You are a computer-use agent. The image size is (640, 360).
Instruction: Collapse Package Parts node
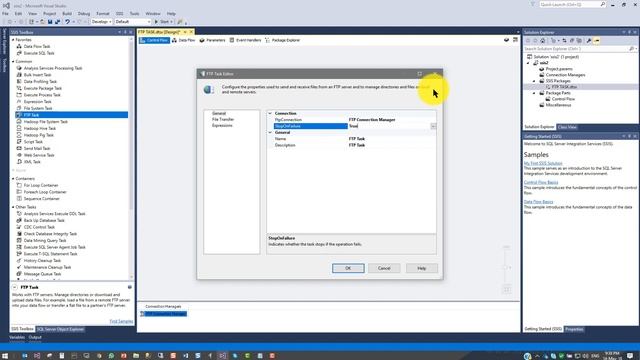click(534, 93)
